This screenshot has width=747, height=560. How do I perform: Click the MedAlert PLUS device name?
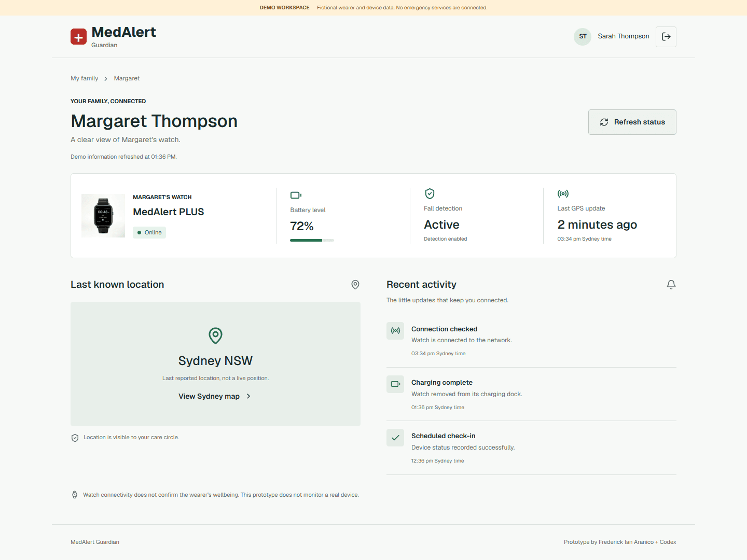pyautogui.click(x=169, y=212)
